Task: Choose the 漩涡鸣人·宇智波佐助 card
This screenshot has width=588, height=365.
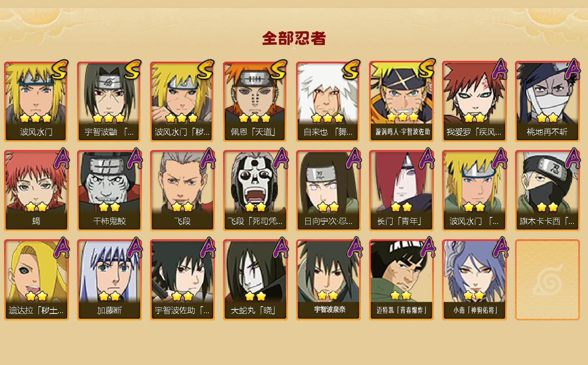Action: 401,101
